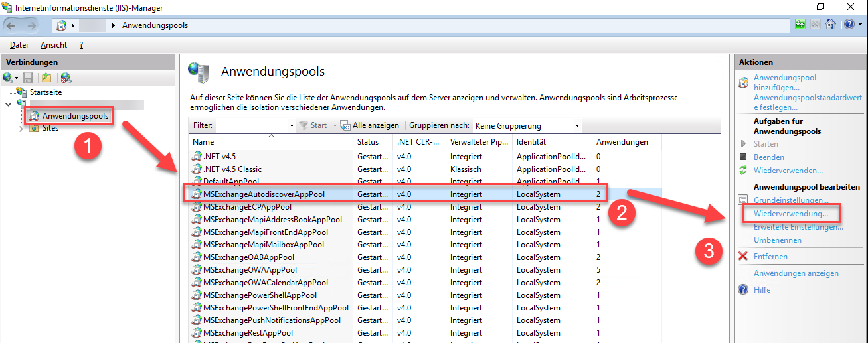Open the Datei menu
The height and width of the screenshot is (343, 868).
(19, 45)
